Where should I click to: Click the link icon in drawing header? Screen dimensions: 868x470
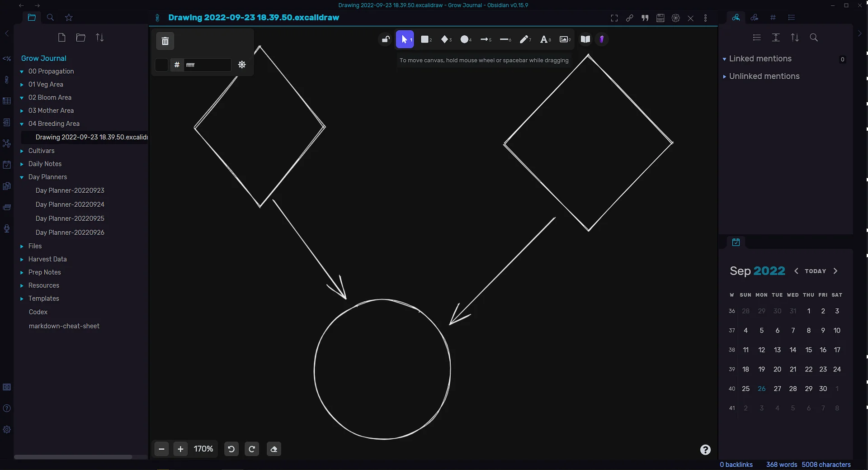click(x=629, y=18)
